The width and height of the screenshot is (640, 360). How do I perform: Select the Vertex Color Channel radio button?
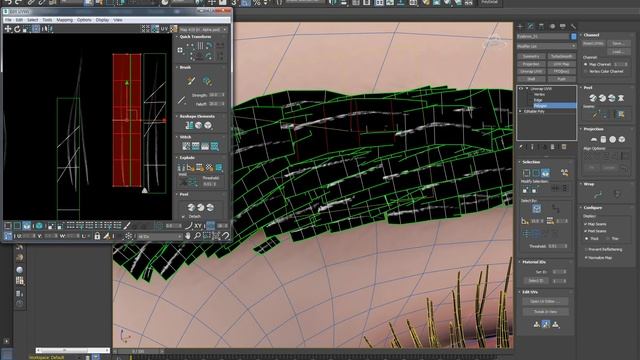pos(586,71)
